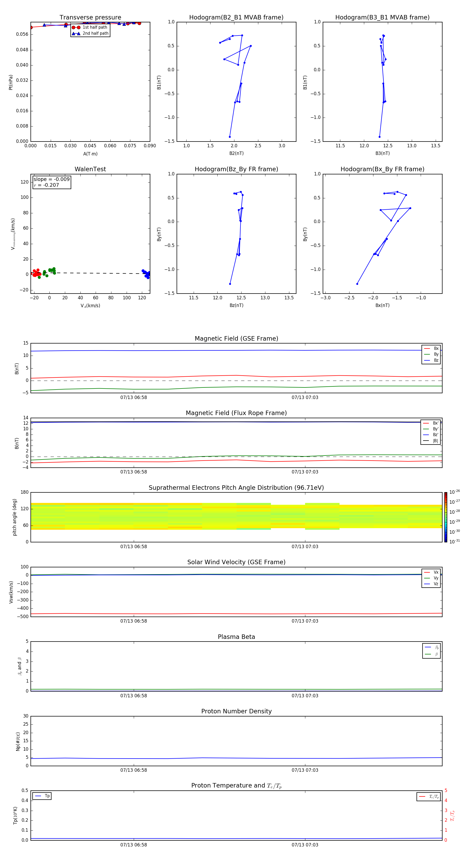473x868 pixels.
Task: Select Bz legend entry in GSE magnetic field panel
Action: pos(431,360)
